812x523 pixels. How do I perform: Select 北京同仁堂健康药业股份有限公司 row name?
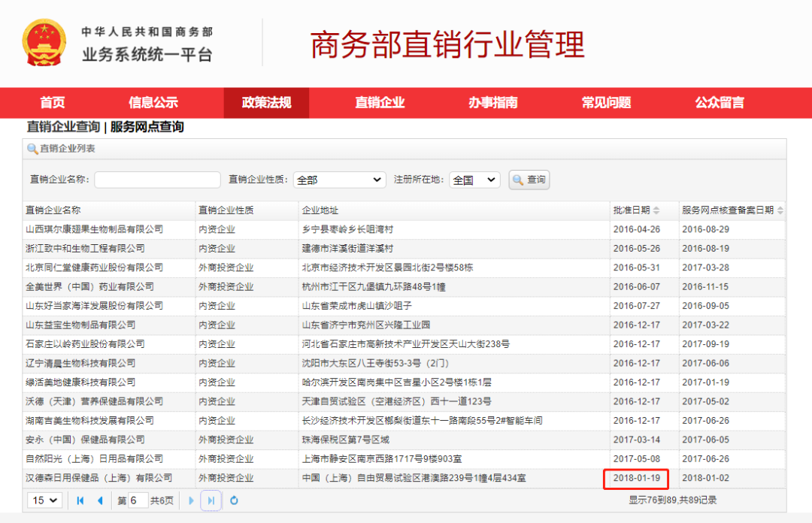pos(94,268)
